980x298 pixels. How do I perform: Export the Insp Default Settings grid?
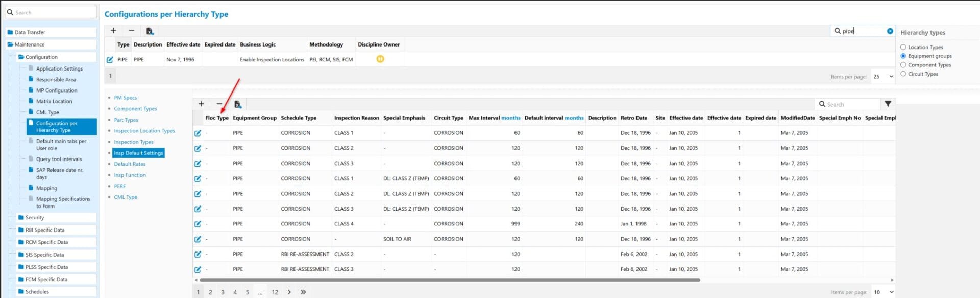[237, 104]
